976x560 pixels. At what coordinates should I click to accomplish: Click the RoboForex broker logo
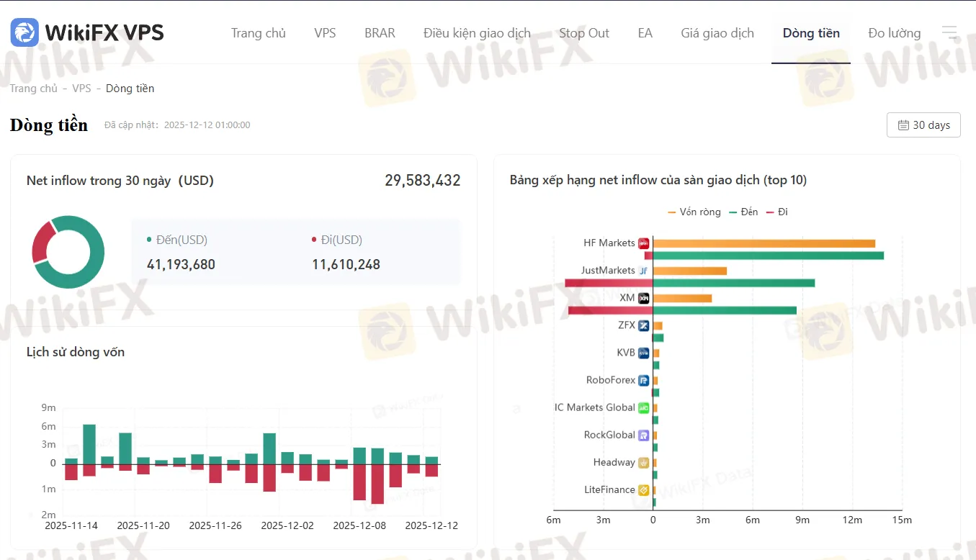(644, 380)
